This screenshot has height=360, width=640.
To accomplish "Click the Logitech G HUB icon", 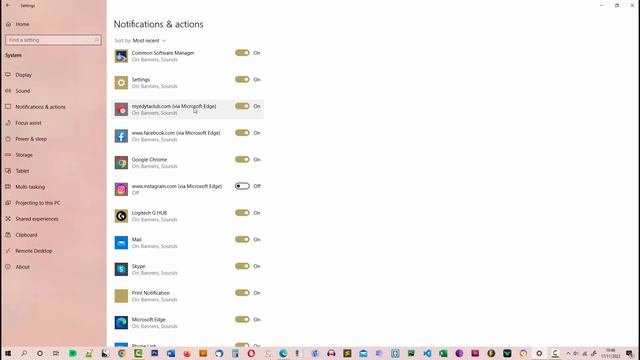I will tap(121, 216).
